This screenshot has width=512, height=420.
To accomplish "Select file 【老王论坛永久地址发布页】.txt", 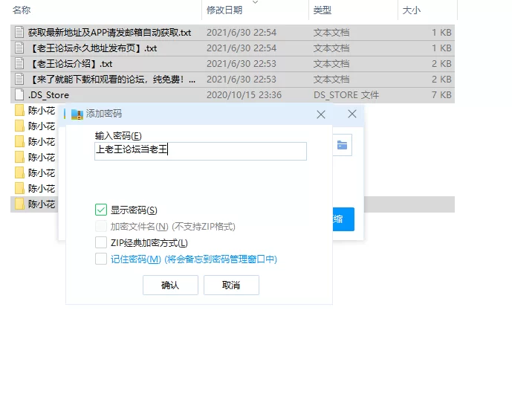I will (93, 48).
